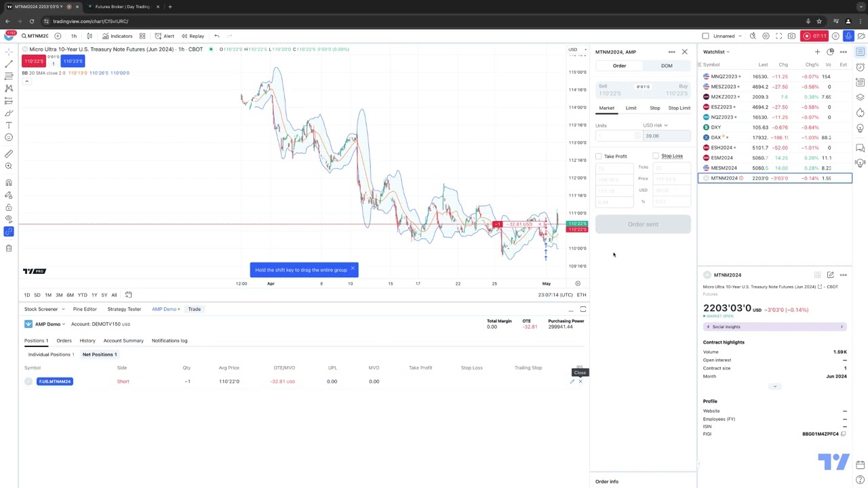The image size is (868, 488).
Task: Open the USD risk dropdown
Action: click(x=655, y=125)
